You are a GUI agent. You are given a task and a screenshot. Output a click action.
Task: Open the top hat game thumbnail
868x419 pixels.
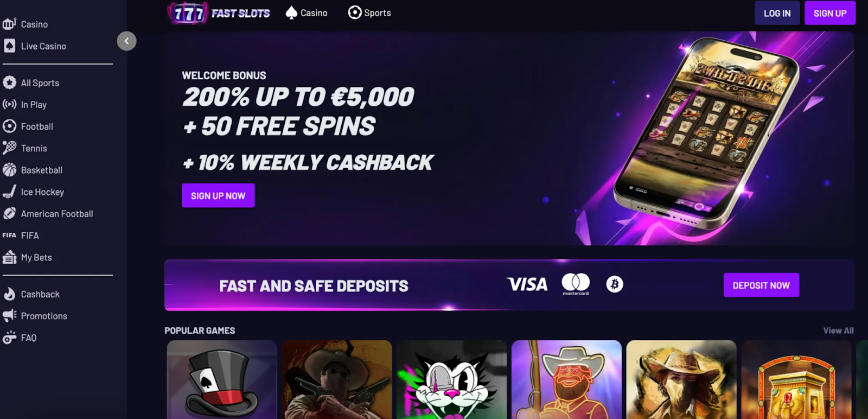click(x=222, y=379)
